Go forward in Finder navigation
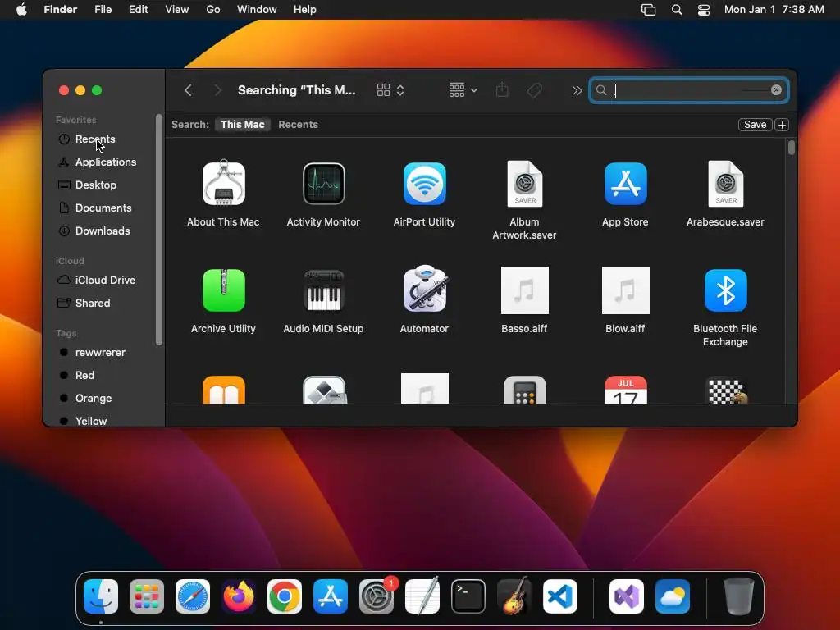This screenshot has width=840, height=630. pos(217,90)
